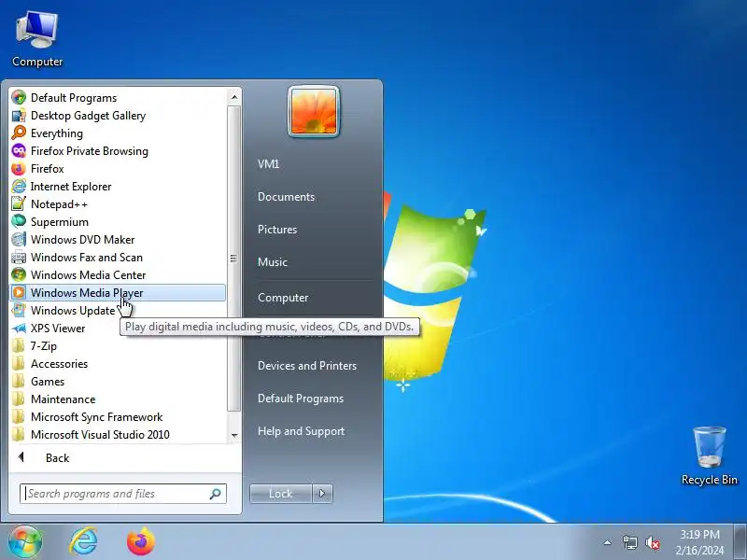This screenshot has width=747, height=560.
Task: Launch Windows Update icon
Action: click(x=19, y=310)
